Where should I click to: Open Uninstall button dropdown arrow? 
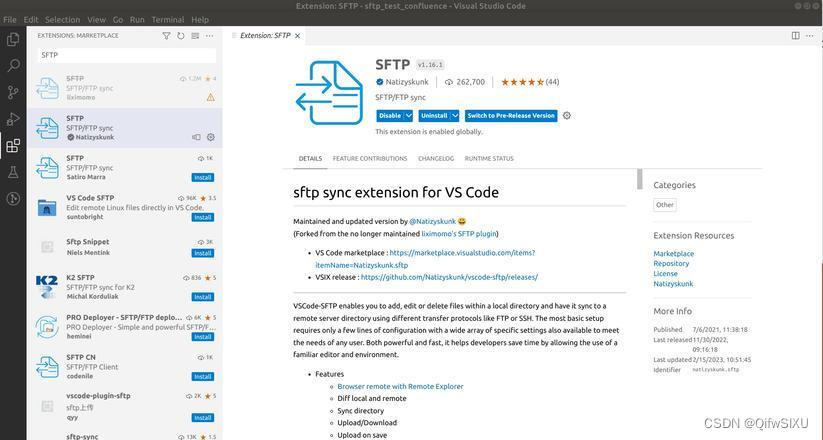(x=455, y=116)
